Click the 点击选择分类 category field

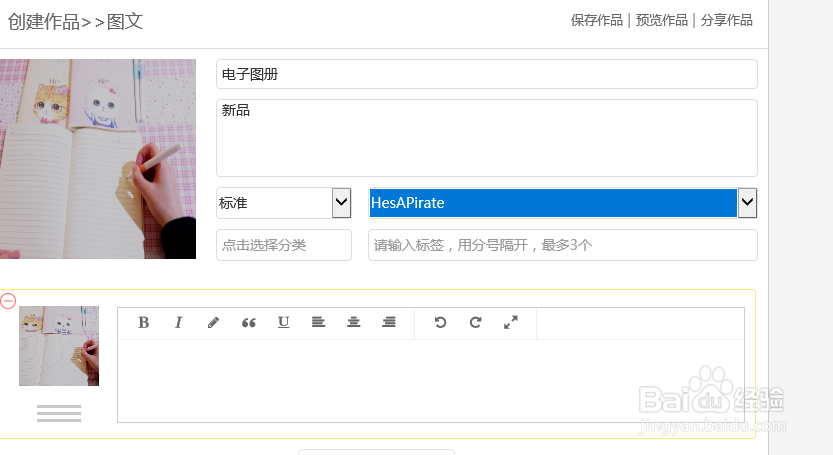coord(284,245)
